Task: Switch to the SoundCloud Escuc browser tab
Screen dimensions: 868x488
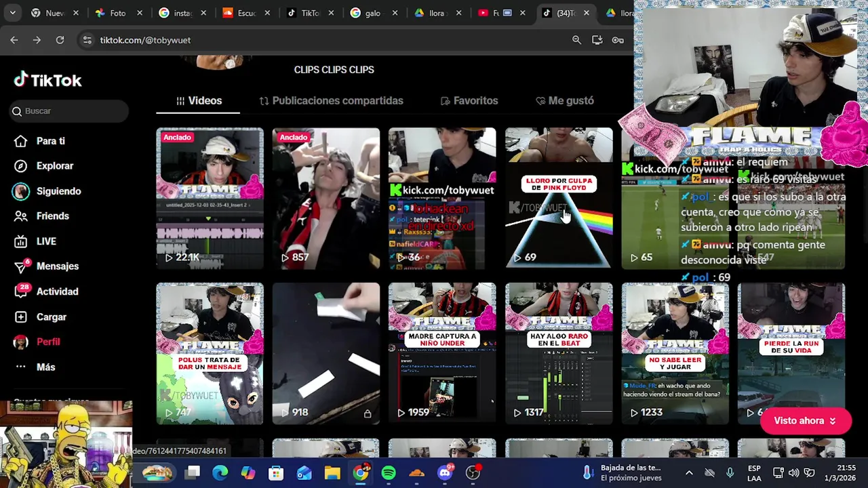Action: [x=245, y=13]
